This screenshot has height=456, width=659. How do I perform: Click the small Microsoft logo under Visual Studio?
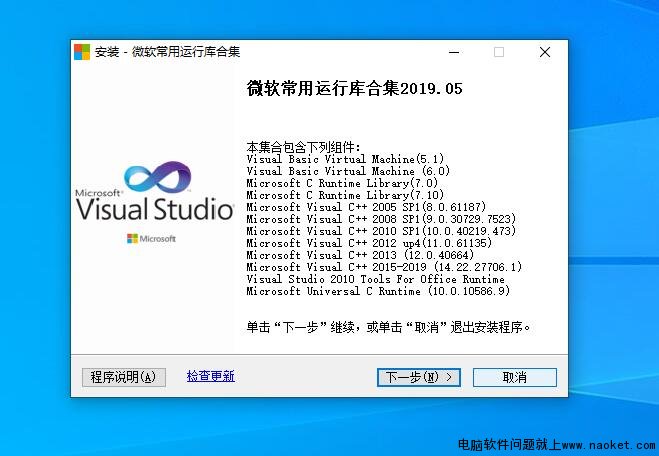(151, 239)
